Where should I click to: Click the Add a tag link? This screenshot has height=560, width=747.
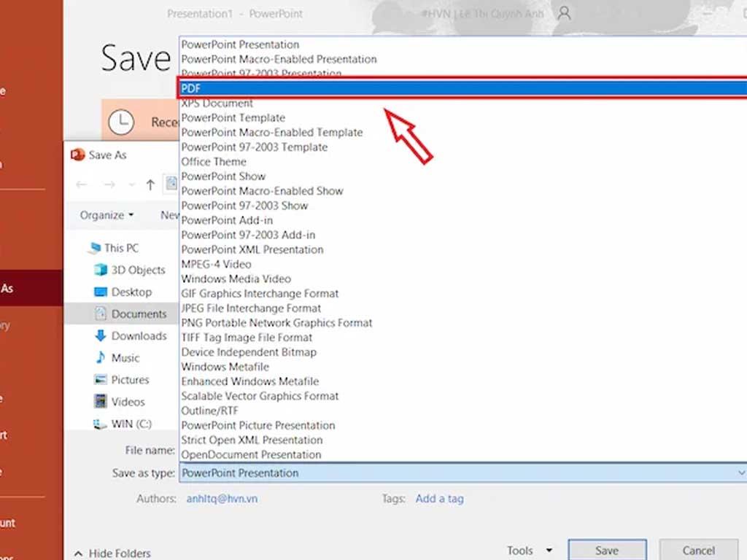pos(439,499)
